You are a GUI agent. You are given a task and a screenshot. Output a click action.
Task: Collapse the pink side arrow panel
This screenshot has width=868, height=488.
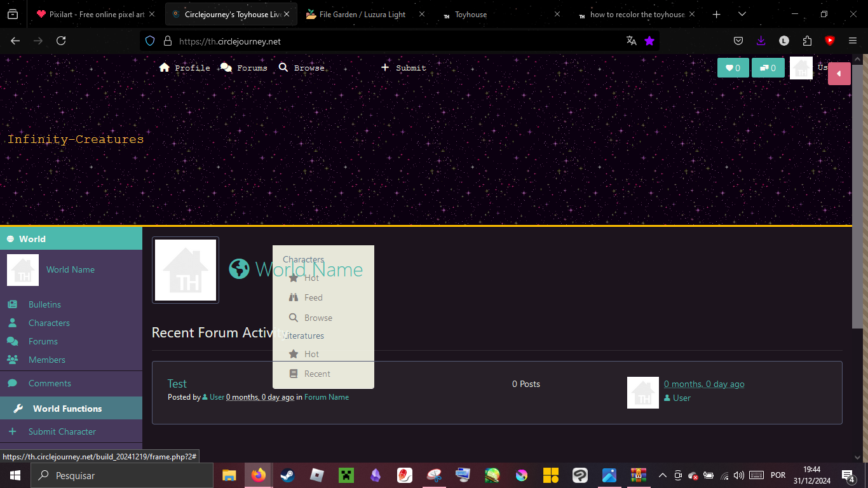coord(839,74)
